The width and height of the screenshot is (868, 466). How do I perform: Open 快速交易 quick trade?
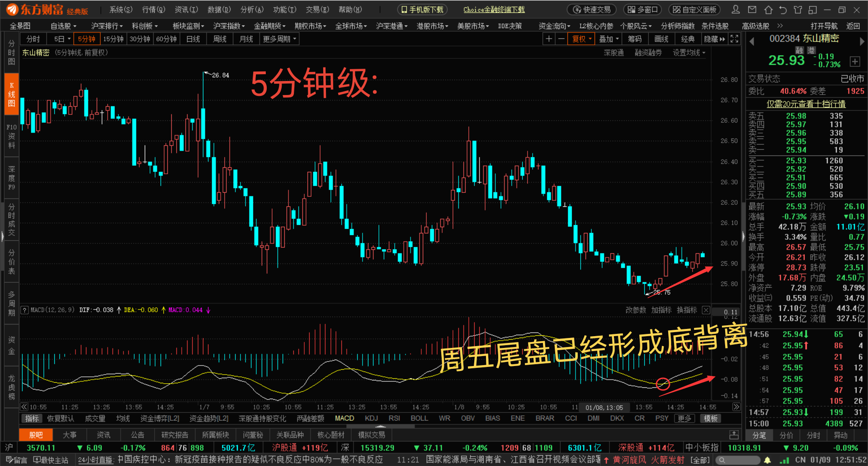point(592,10)
